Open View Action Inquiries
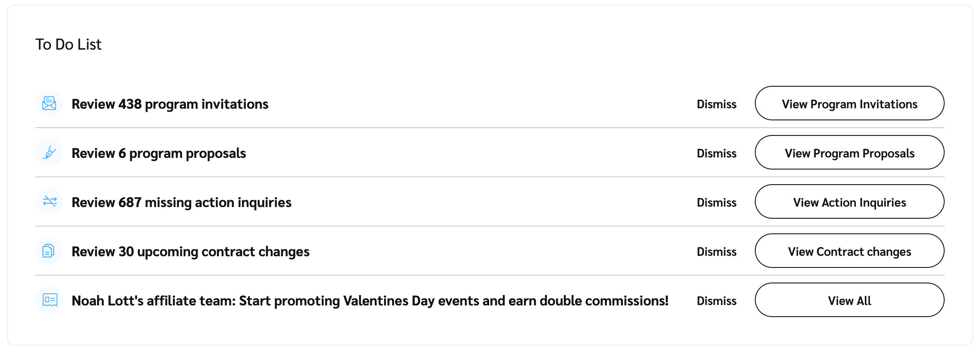980x352 pixels. [849, 202]
